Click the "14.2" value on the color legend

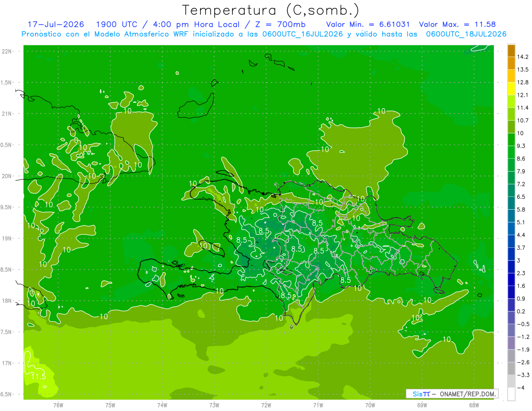tap(524, 57)
